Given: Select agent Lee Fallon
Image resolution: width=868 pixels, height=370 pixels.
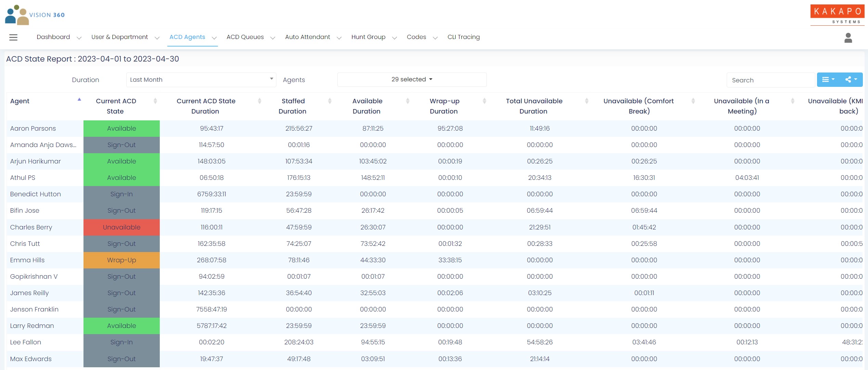Looking at the screenshot, I should [x=26, y=342].
